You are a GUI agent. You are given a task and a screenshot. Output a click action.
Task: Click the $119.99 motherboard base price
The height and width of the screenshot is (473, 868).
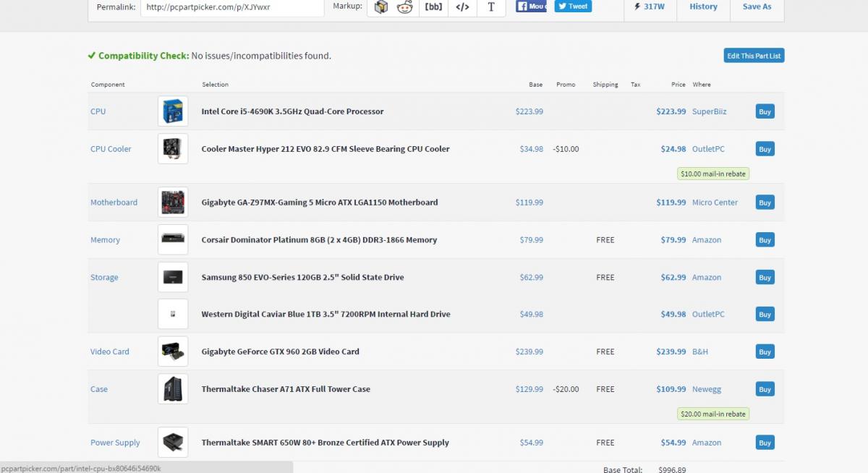tap(529, 203)
